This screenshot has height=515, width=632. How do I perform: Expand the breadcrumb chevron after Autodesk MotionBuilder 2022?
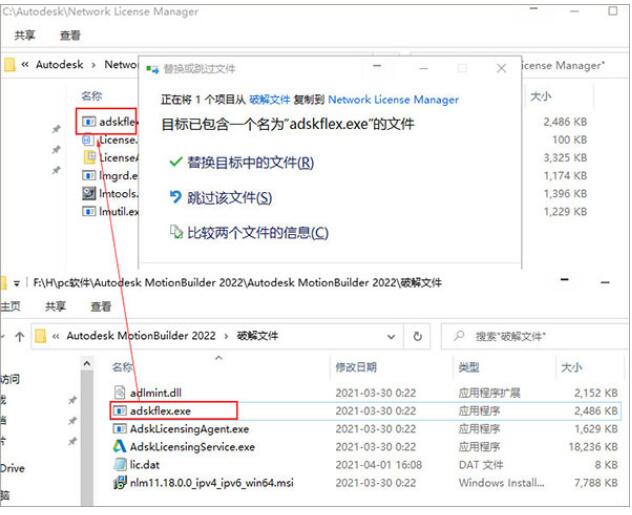(x=226, y=336)
